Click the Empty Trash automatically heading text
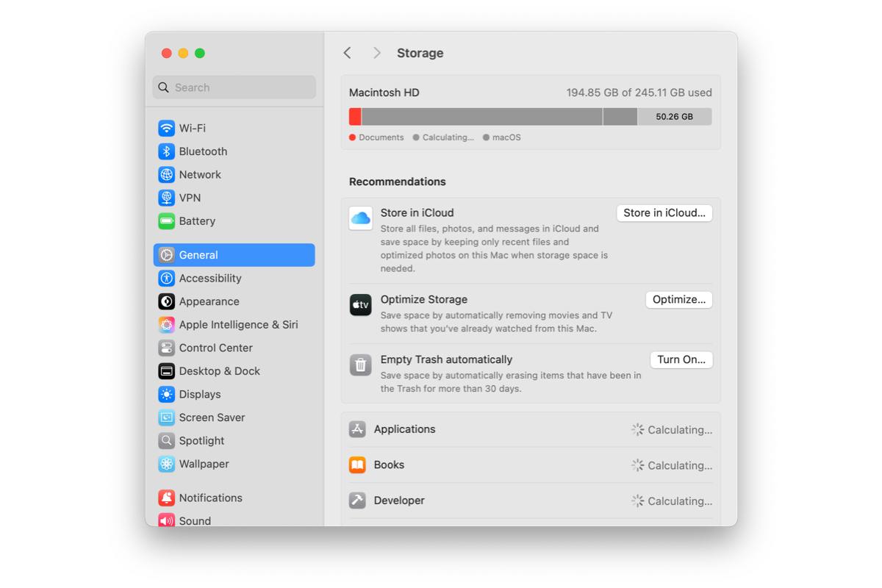This screenshot has height=588, width=882. coord(446,360)
